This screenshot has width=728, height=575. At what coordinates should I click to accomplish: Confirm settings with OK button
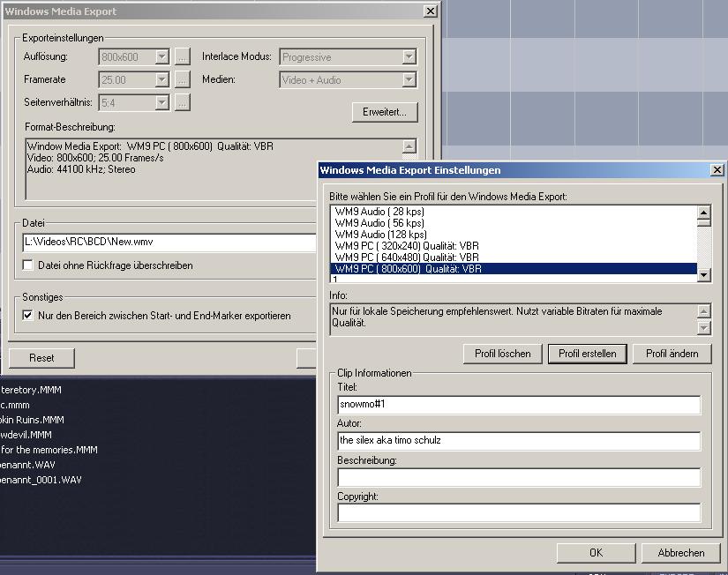pos(597,553)
